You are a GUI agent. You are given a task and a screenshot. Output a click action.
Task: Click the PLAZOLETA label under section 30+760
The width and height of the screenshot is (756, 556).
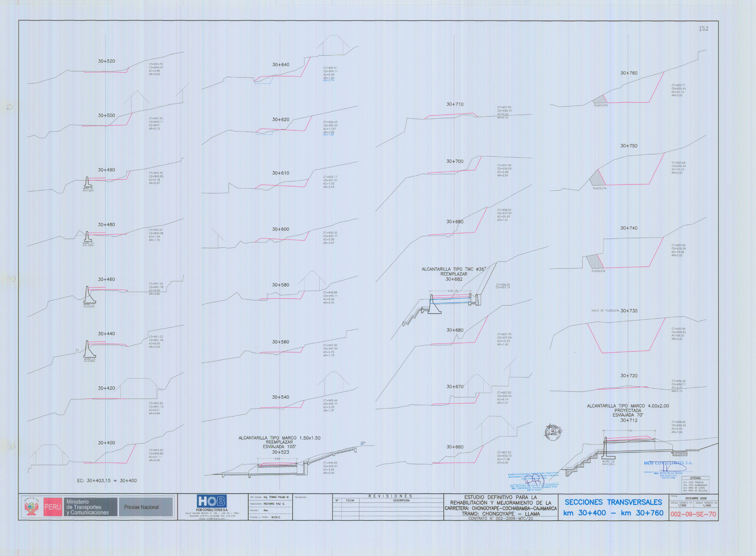coord(601,105)
